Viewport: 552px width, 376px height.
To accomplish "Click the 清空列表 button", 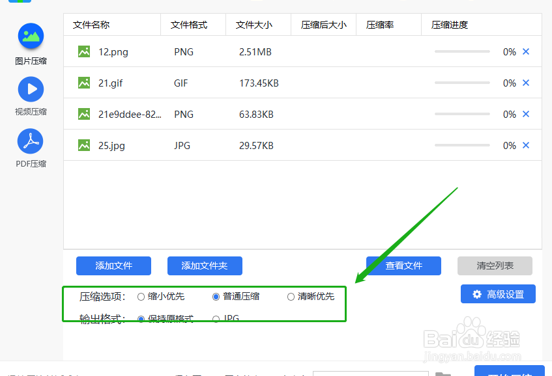I will (x=495, y=266).
